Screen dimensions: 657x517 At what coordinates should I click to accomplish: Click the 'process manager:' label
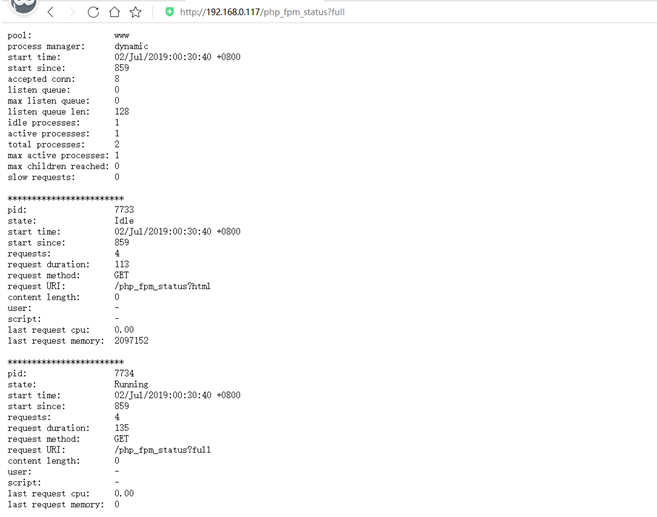[x=46, y=47]
